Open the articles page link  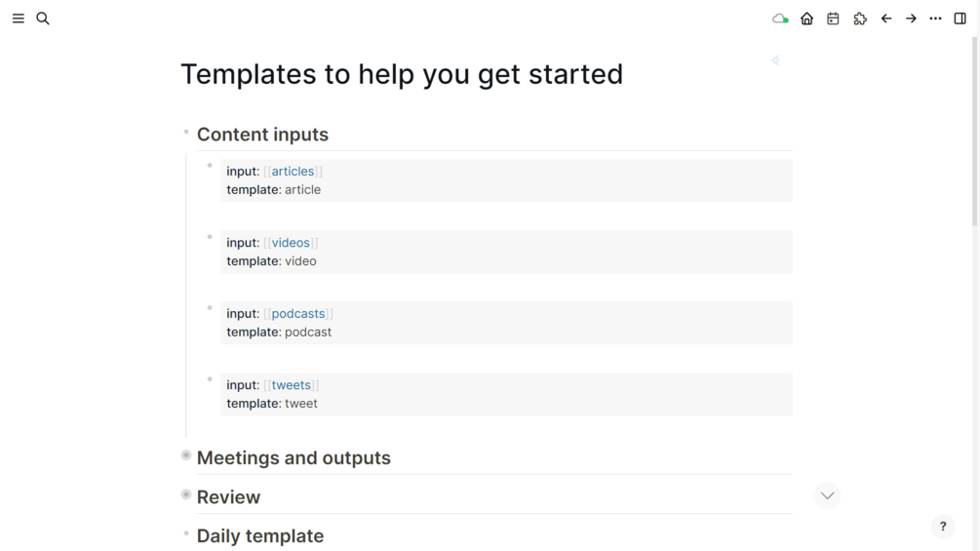(293, 172)
